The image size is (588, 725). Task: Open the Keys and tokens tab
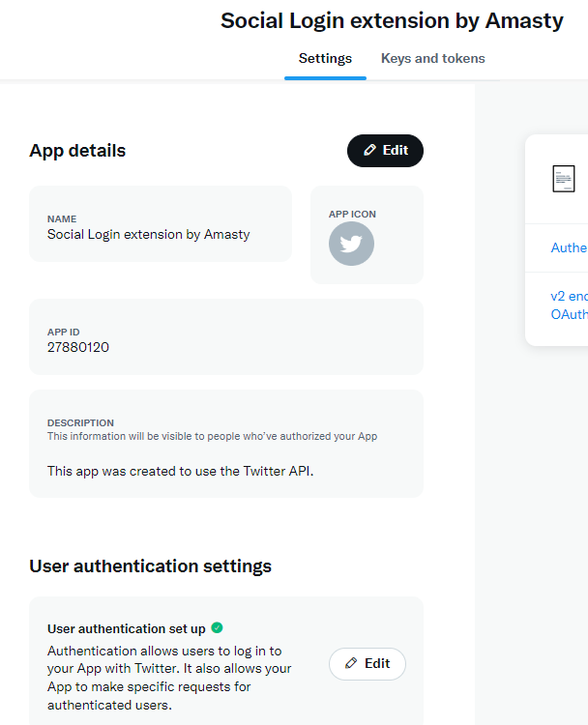pos(433,59)
